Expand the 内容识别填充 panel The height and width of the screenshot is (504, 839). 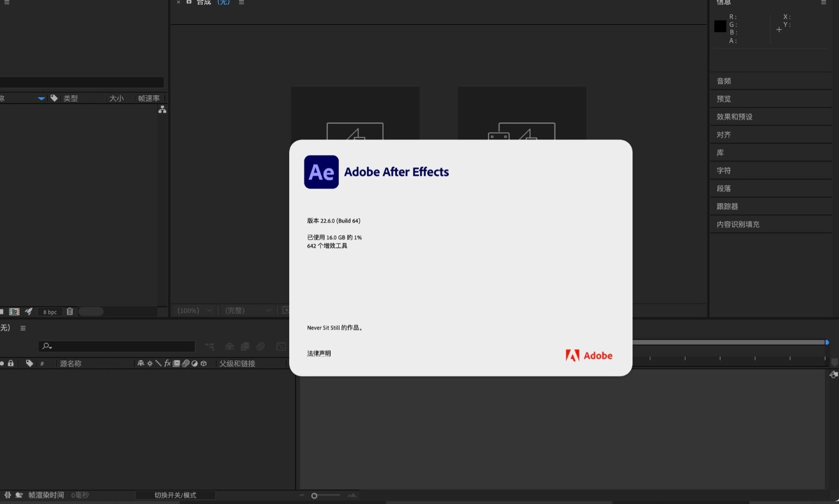point(738,224)
